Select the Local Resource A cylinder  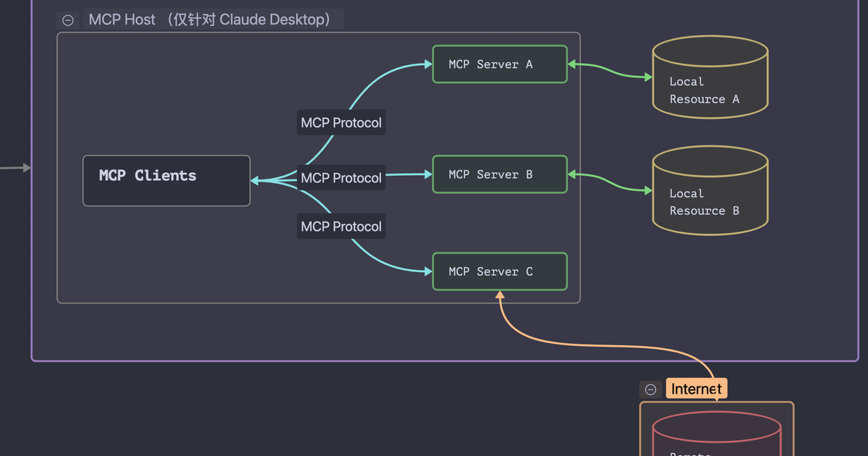pos(710,77)
